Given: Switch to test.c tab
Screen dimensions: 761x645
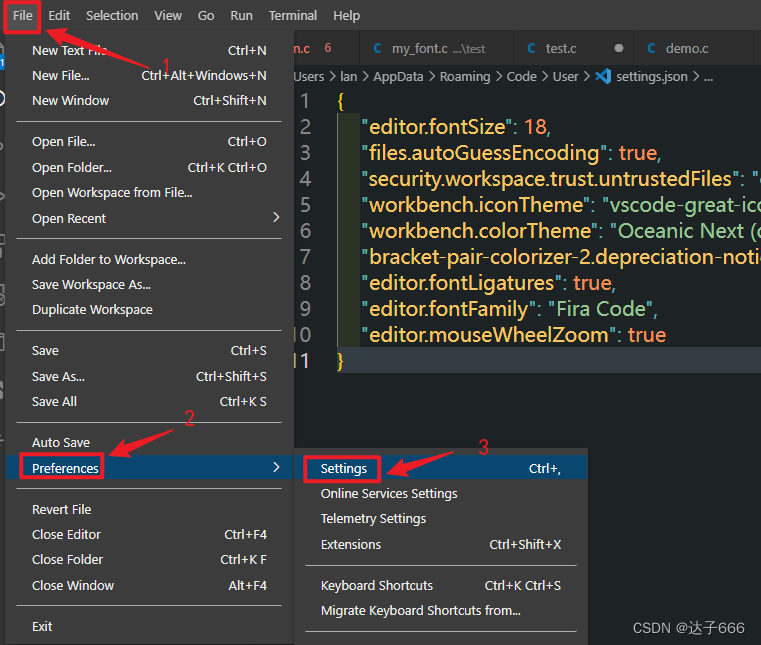Looking at the screenshot, I should pyautogui.click(x=573, y=48).
